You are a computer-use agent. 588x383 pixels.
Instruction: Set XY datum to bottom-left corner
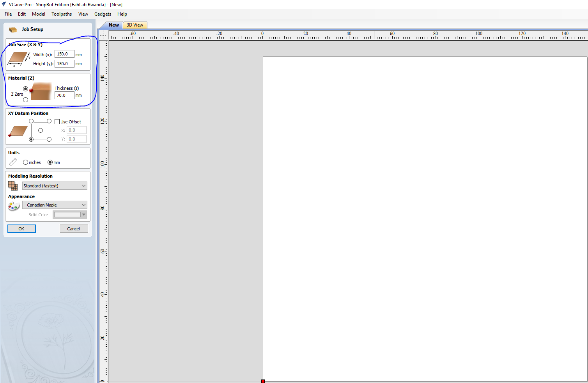31,139
